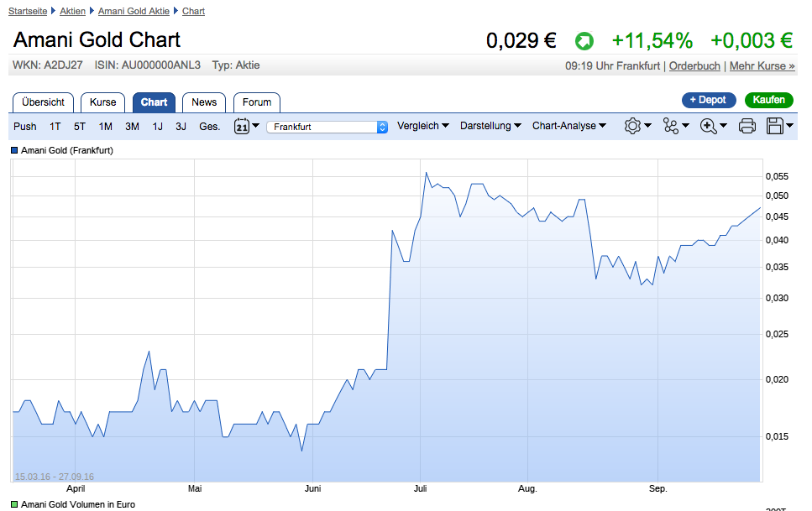Click the blue Amani Gold legend square
The image size is (812, 511).
pyautogui.click(x=14, y=151)
